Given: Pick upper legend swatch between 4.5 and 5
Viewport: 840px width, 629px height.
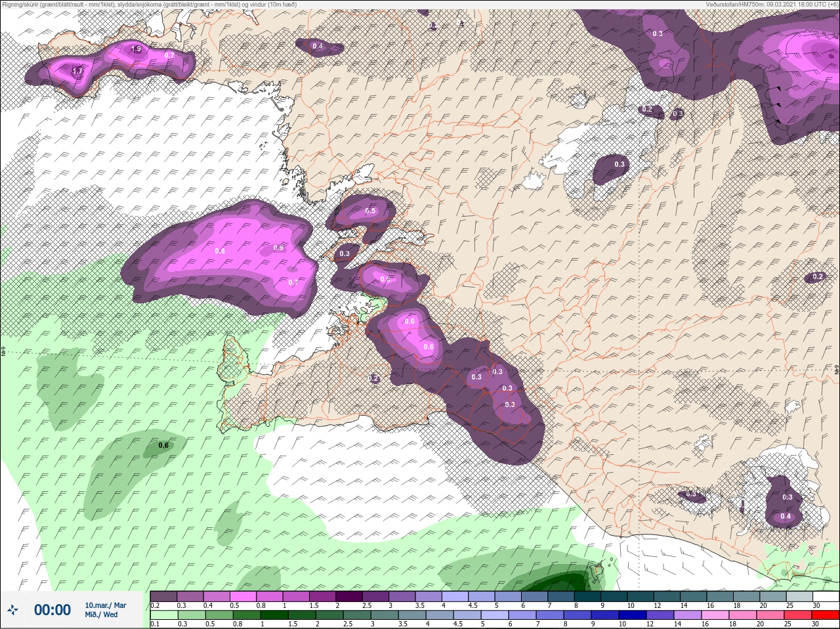Looking at the screenshot, I should [x=483, y=596].
